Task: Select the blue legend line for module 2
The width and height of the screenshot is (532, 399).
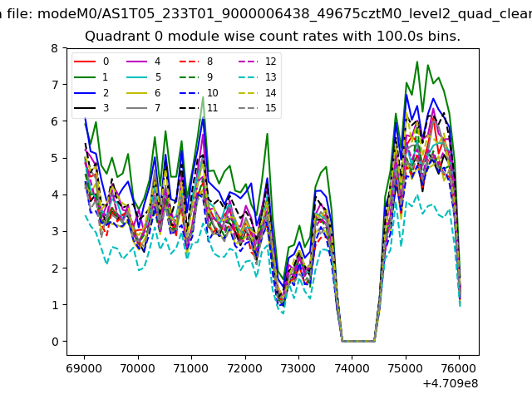Action: 85,92
